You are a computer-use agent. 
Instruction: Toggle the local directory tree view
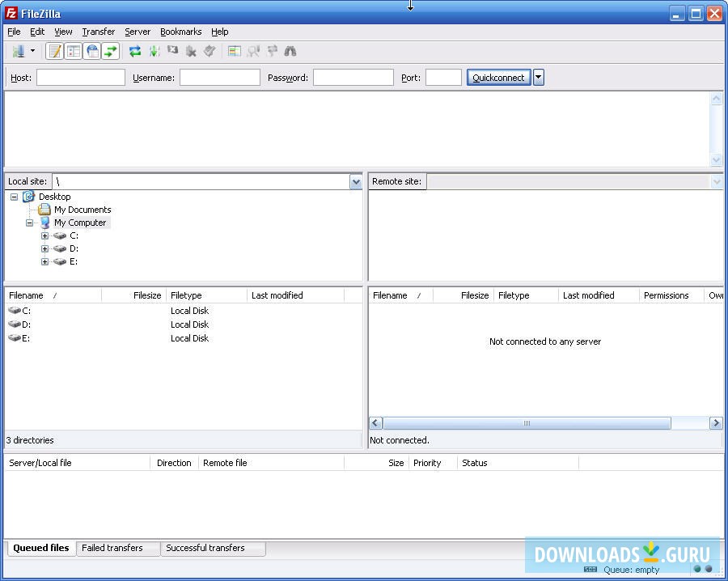click(x=74, y=51)
